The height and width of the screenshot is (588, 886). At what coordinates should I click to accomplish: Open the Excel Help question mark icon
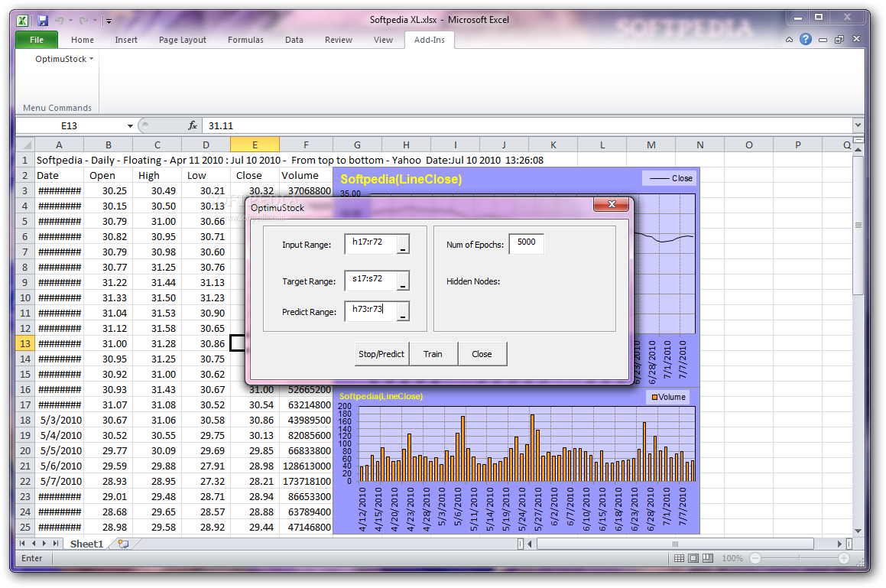pyautogui.click(x=806, y=39)
